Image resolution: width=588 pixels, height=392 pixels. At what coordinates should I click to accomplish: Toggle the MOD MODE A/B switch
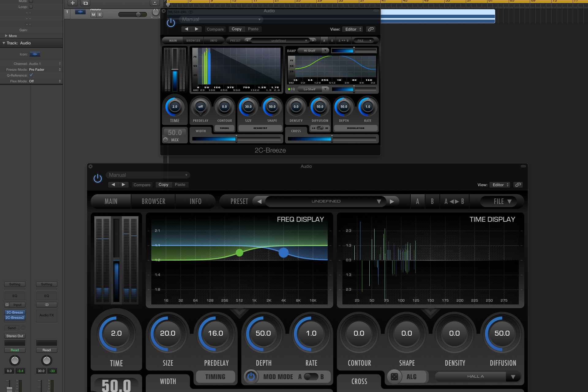click(311, 377)
